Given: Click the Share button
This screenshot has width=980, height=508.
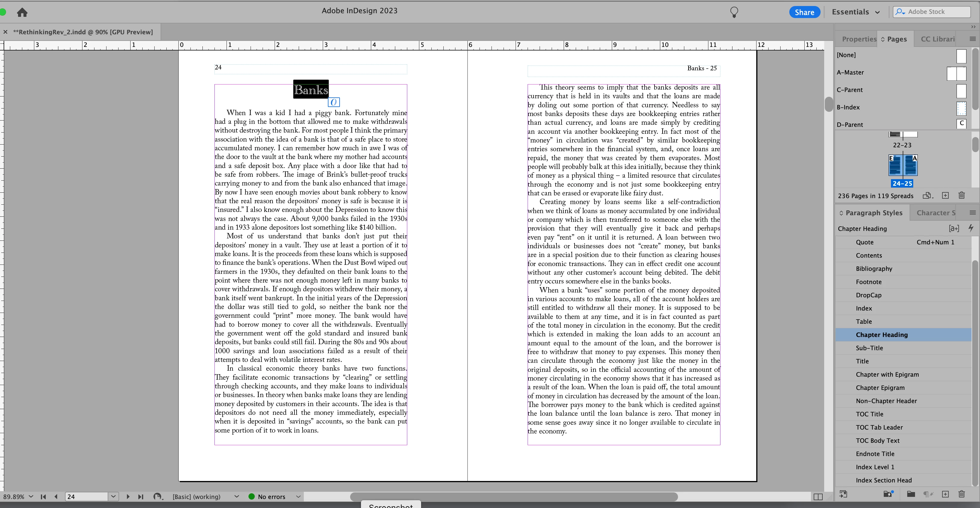Looking at the screenshot, I should pyautogui.click(x=804, y=12).
